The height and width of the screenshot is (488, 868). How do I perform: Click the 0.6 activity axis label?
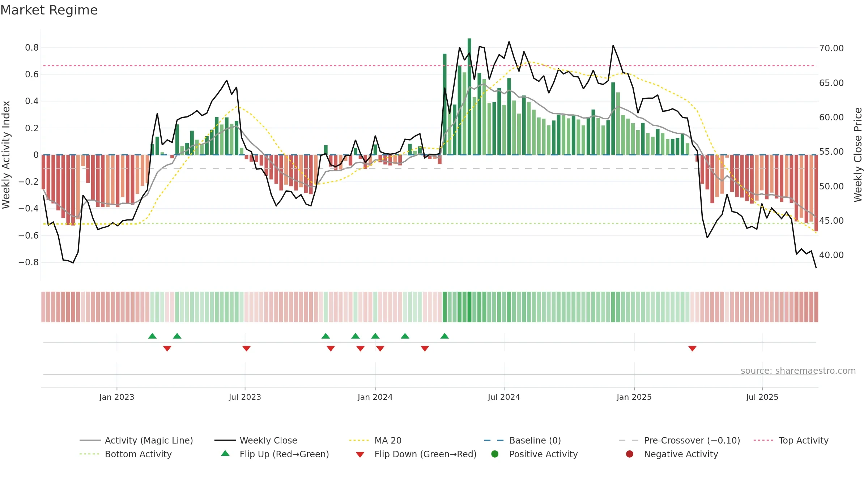pos(32,74)
